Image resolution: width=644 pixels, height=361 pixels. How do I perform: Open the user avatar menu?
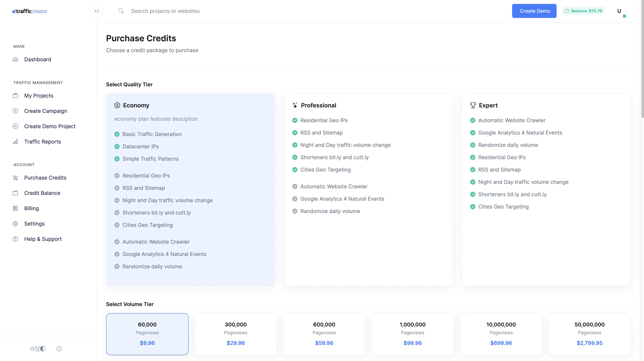pyautogui.click(x=620, y=11)
